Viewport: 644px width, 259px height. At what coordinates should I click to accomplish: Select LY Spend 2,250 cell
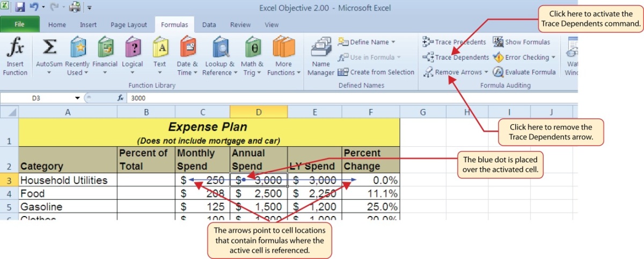[x=314, y=193]
